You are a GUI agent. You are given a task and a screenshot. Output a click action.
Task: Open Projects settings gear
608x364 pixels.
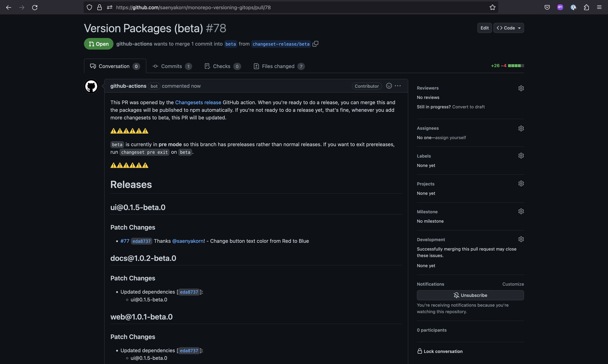[x=521, y=183]
